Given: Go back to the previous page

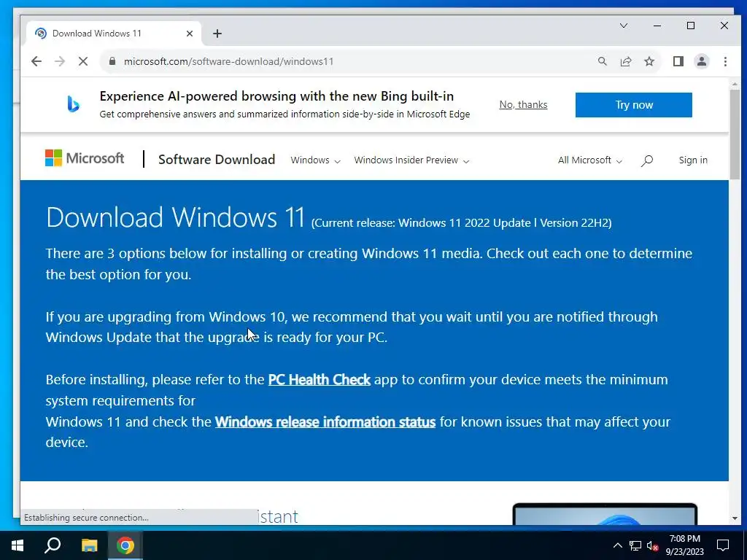Looking at the screenshot, I should point(36,61).
